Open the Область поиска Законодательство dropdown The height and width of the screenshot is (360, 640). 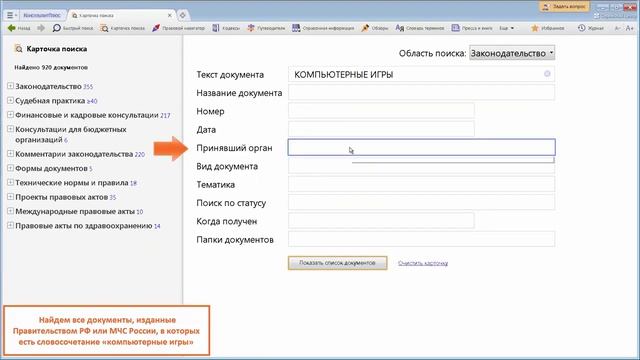(x=512, y=53)
